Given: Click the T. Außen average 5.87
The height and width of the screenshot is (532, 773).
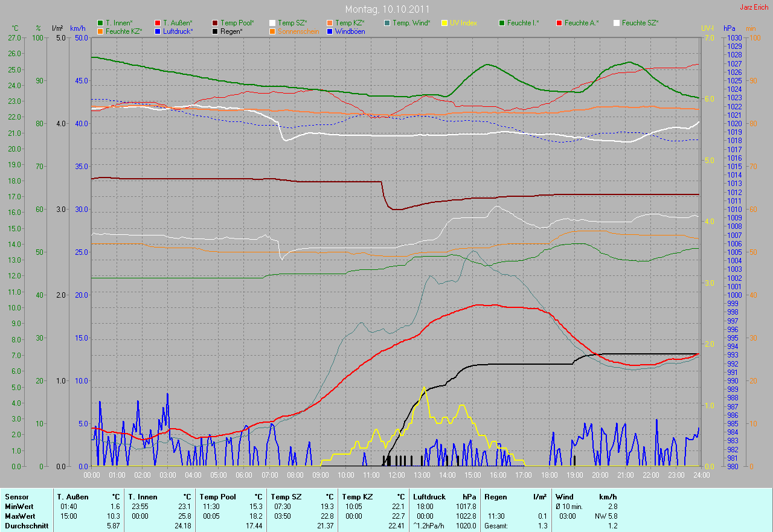Looking at the screenshot, I should [112, 526].
